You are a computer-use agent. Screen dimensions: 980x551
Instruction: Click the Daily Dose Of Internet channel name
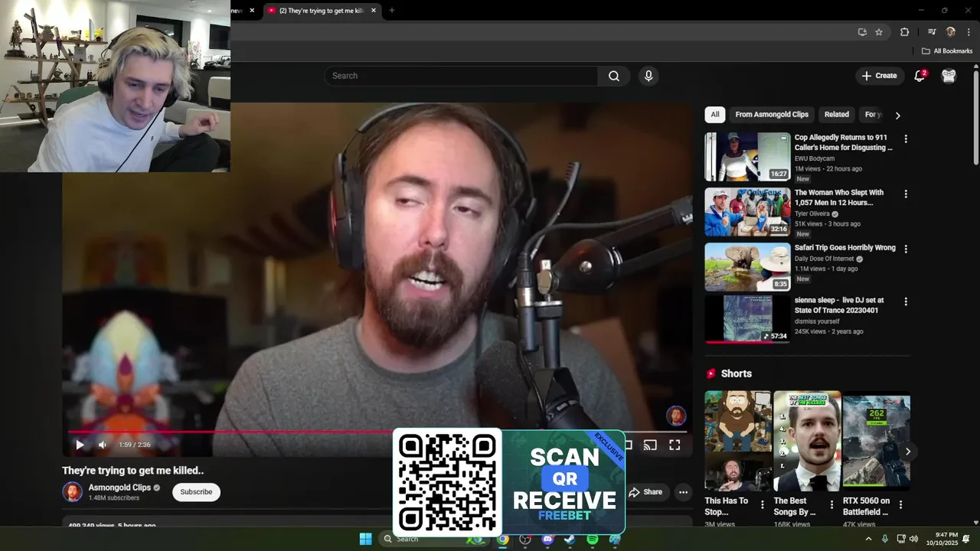click(x=824, y=259)
